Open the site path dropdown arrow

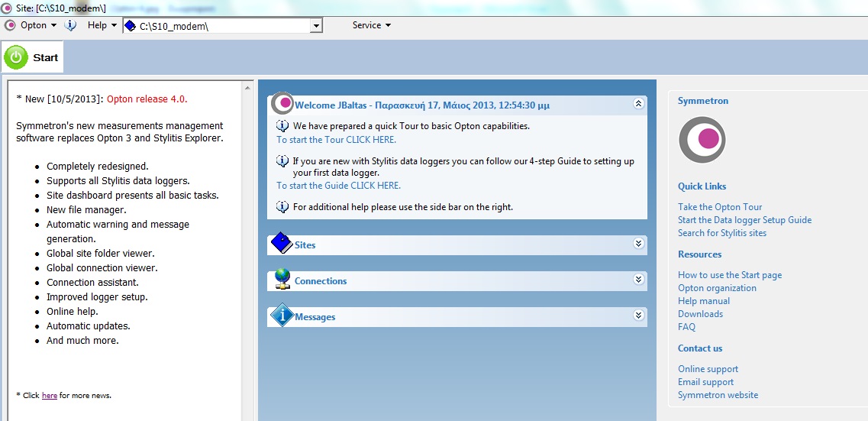point(317,25)
